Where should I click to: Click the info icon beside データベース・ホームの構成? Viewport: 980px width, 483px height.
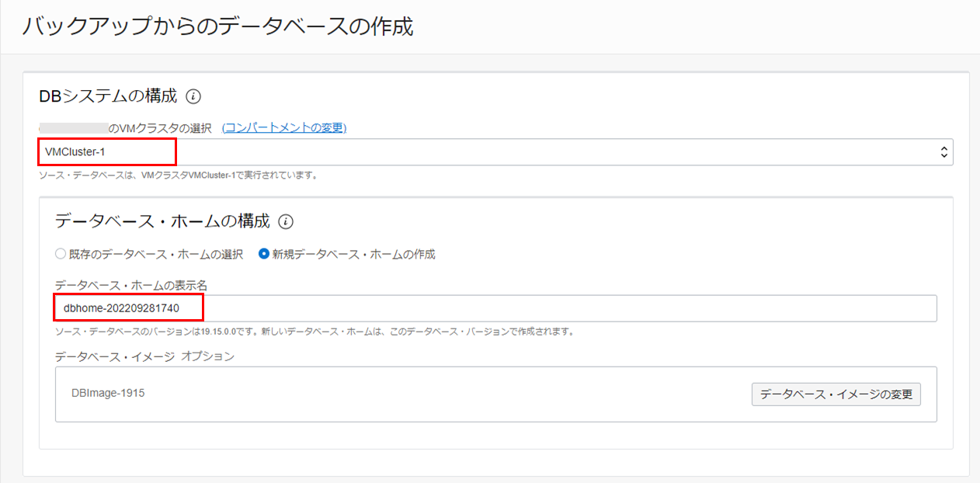click(x=286, y=222)
